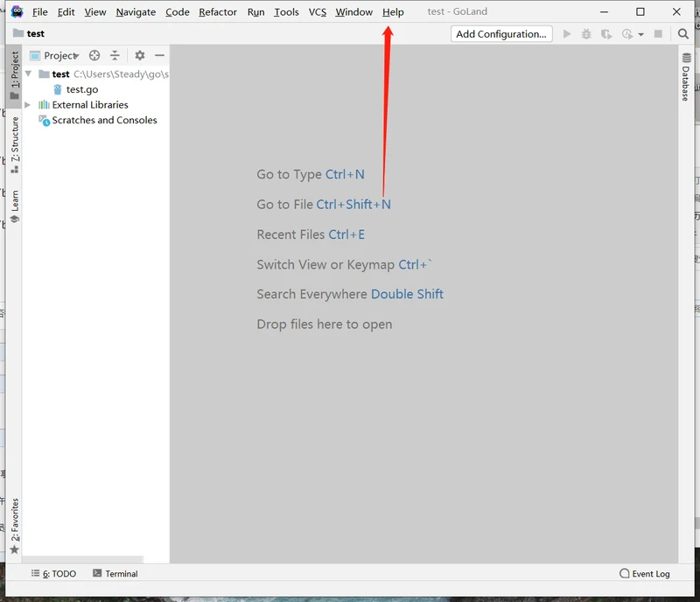Image resolution: width=700 pixels, height=602 pixels.
Task: Open the Event Log
Action: pos(644,574)
